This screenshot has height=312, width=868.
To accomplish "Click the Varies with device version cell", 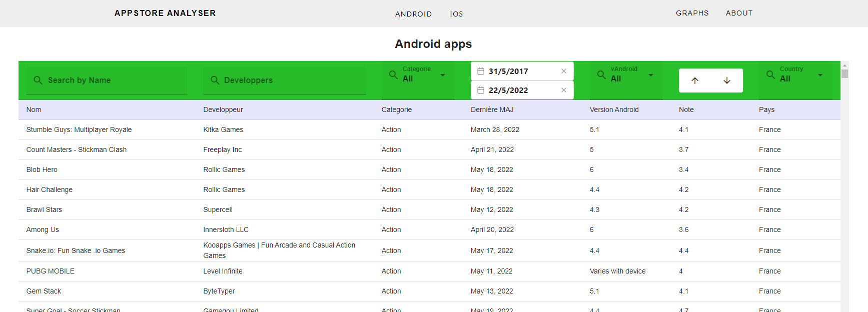I will (617, 271).
